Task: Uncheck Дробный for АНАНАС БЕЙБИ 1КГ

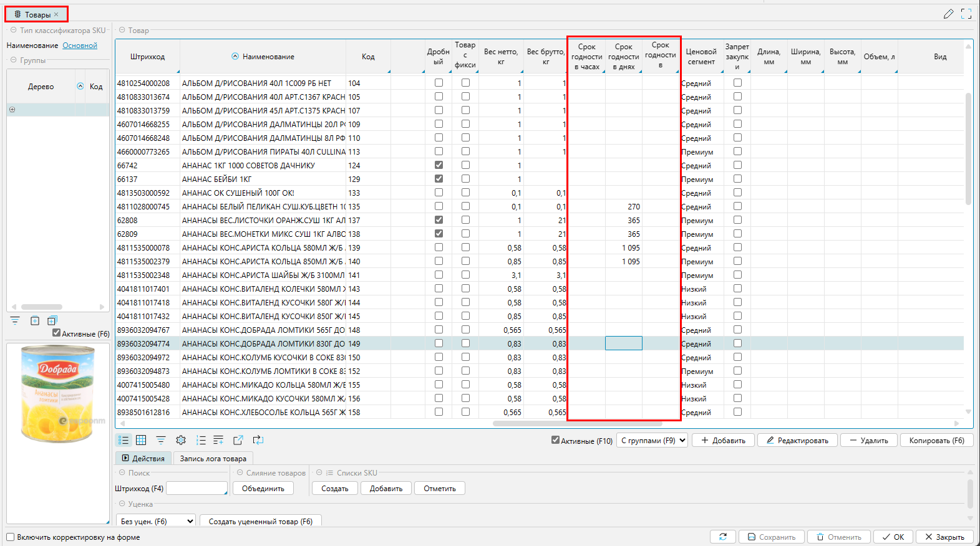Action: click(439, 179)
